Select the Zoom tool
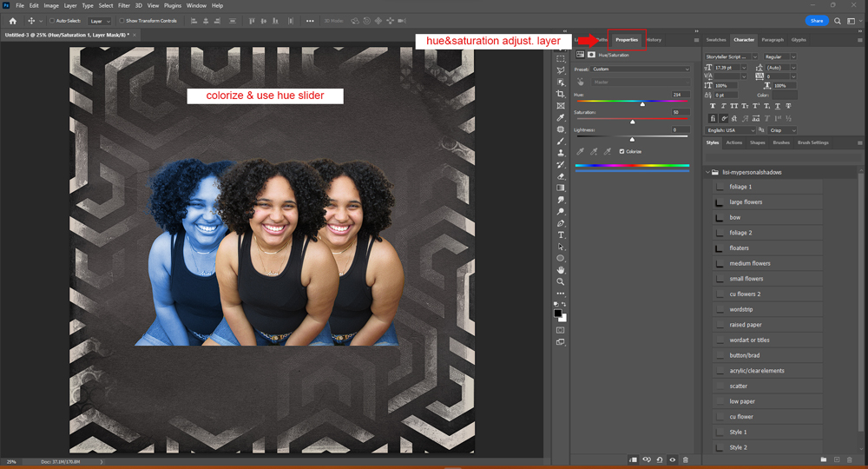 pyautogui.click(x=560, y=282)
